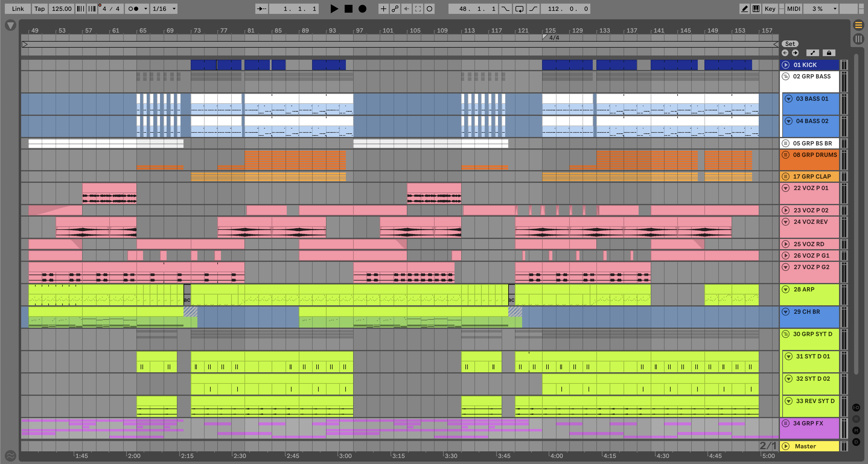Toggle the Loop switch icon
868x464 pixels.
pos(519,9)
